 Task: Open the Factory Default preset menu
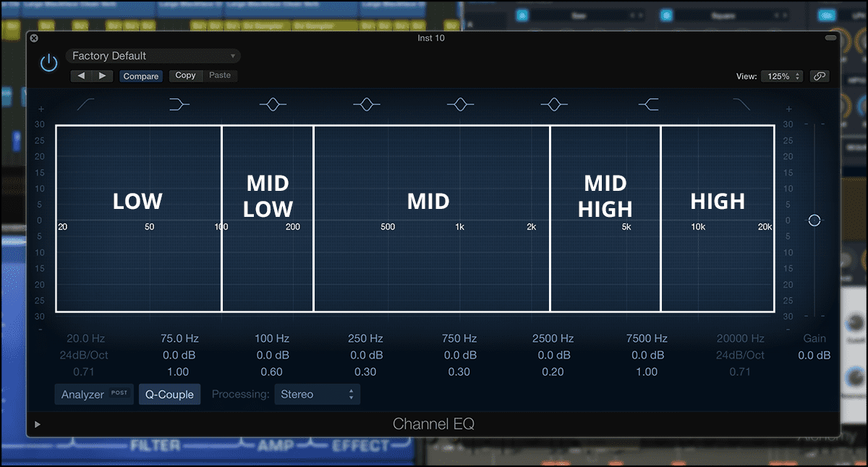(153, 56)
